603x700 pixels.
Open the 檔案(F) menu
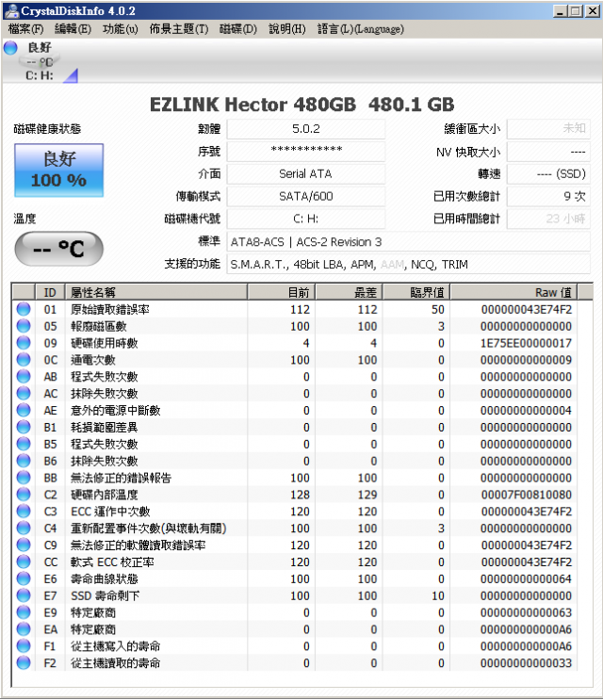[25, 29]
